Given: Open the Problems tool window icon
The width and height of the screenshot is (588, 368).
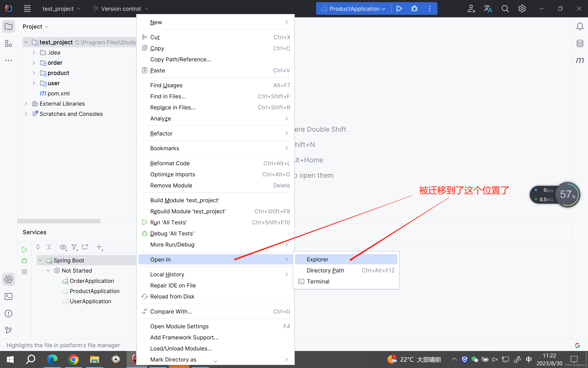Looking at the screenshot, I should (x=9, y=313).
